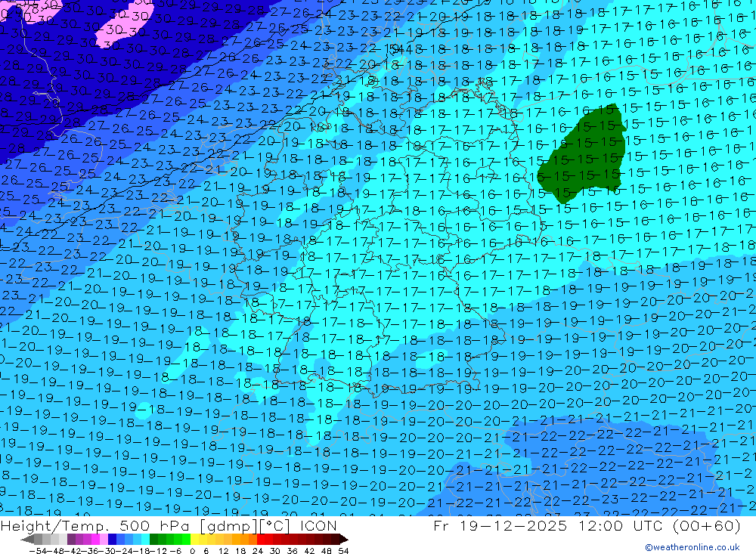Pick the cyan swatch just left of -12
This screenshot has height=554, width=756.
click(x=145, y=540)
